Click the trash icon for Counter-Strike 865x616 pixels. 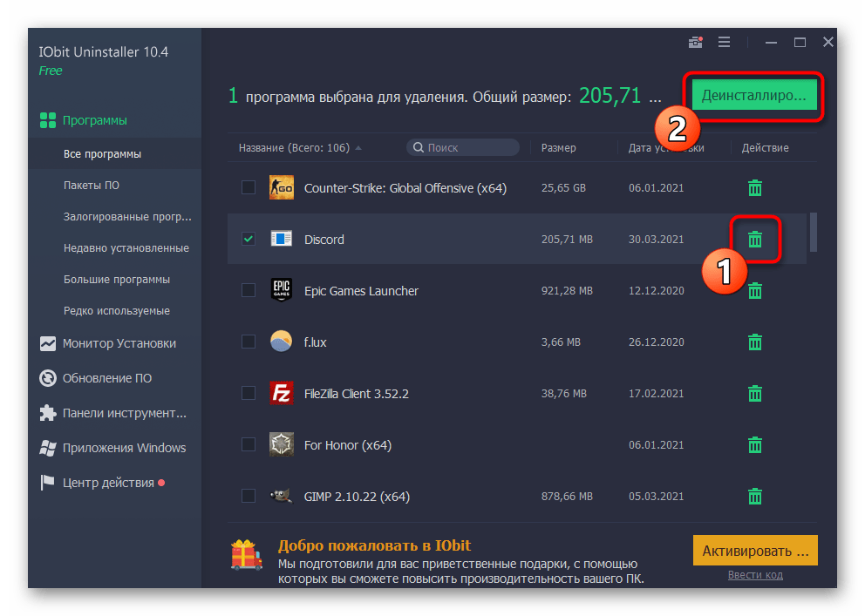[755, 187]
